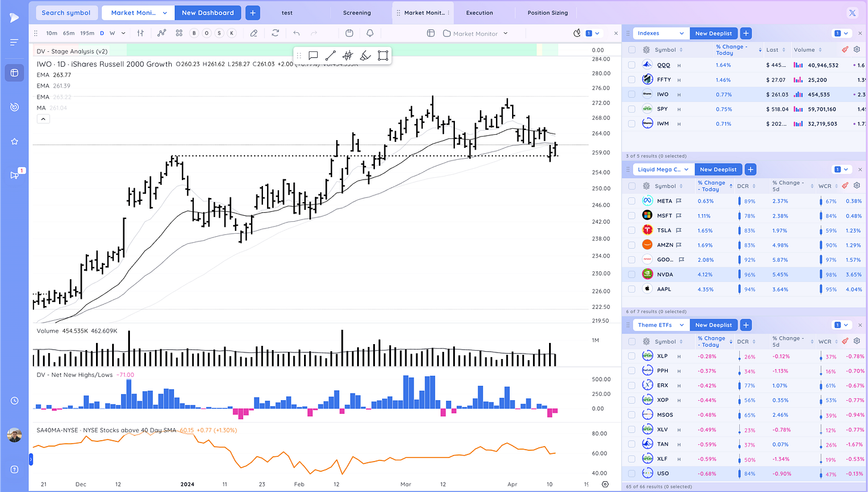Click the app logo in left sidebar
The height and width of the screenshot is (492, 868).
(x=14, y=17)
